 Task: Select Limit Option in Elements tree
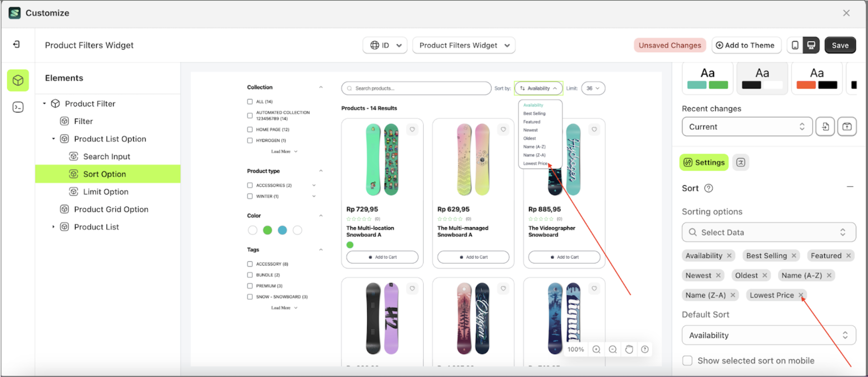[x=105, y=192]
